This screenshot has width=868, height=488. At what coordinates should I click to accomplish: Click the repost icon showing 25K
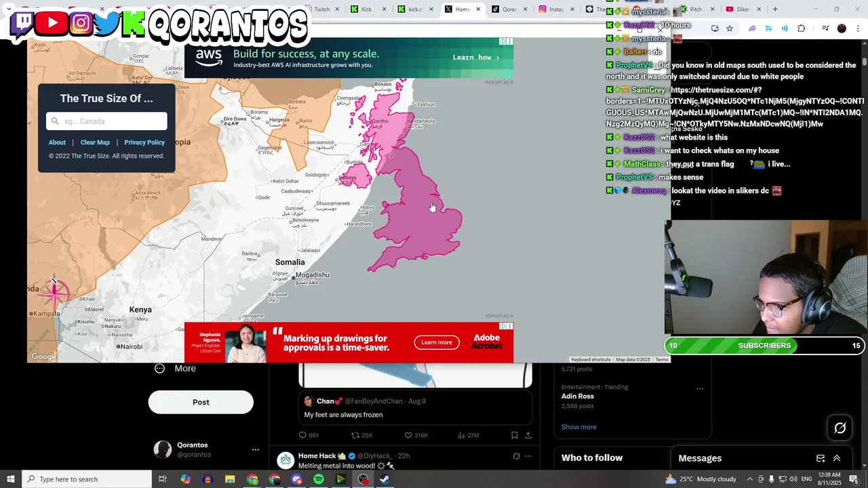coord(355,435)
